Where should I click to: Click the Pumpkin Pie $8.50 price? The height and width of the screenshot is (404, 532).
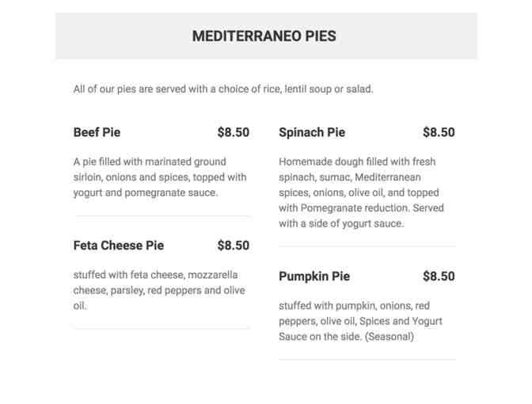point(439,276)
